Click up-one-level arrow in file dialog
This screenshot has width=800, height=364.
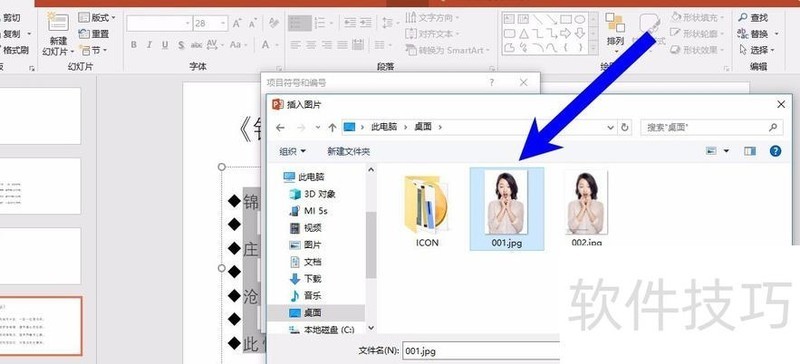click(x=332, y=128)
